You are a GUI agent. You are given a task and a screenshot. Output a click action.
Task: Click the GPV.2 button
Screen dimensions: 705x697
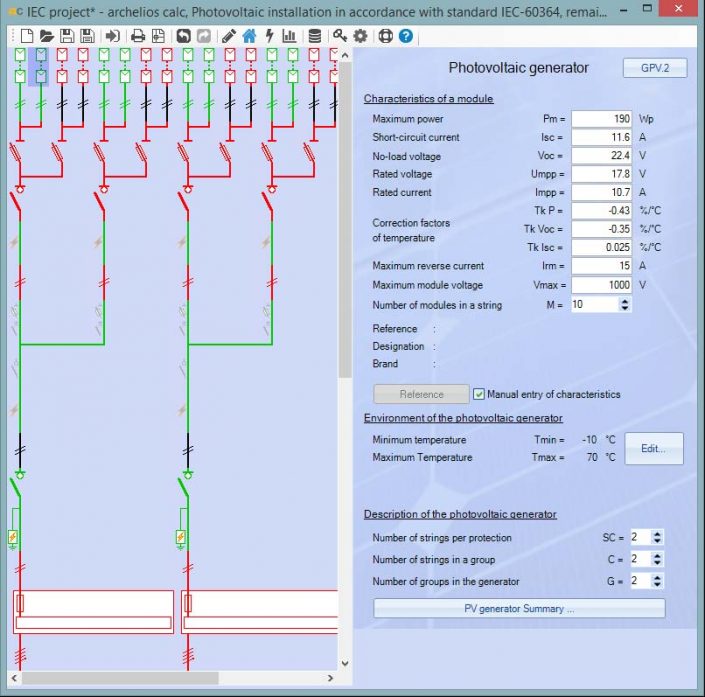point(655,68)
